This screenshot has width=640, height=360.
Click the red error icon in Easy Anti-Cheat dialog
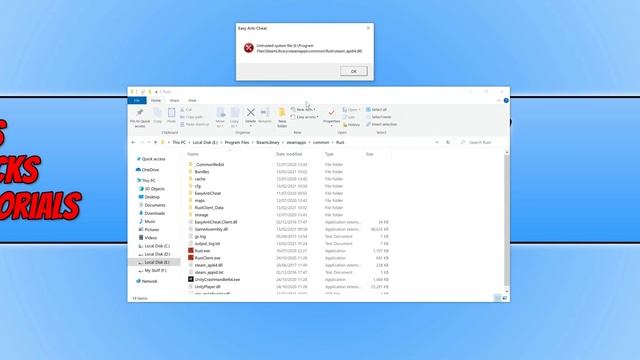click(x=249, y=48)
